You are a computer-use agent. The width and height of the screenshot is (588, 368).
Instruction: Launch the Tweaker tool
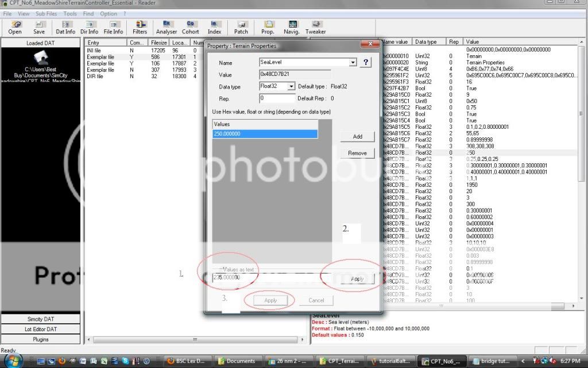point(315,28)
